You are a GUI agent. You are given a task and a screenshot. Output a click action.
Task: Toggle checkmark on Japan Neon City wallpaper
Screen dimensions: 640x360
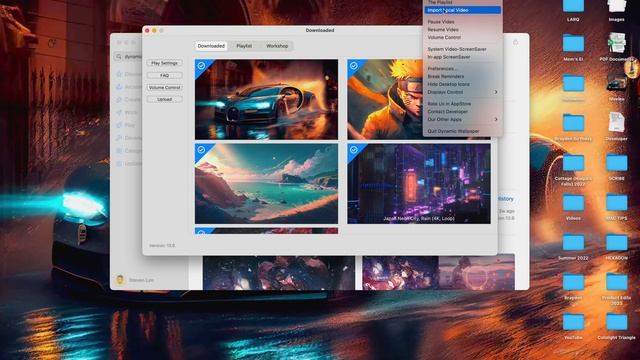(353, 150)
